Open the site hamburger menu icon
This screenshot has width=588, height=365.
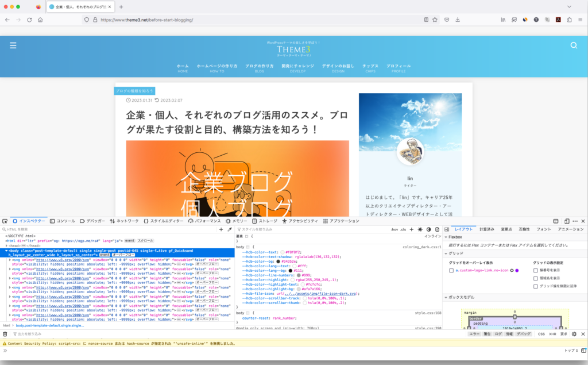tap(13, 45)
